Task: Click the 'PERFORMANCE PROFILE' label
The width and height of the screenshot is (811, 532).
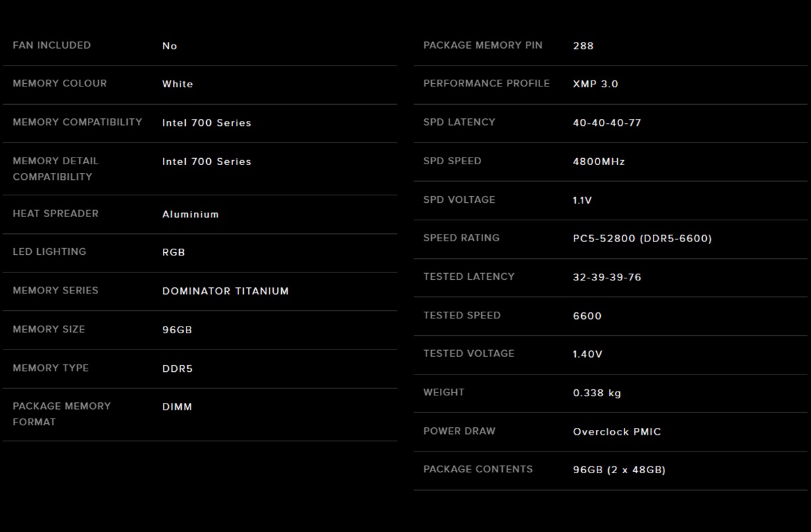Action: click(x=487, y=83)
